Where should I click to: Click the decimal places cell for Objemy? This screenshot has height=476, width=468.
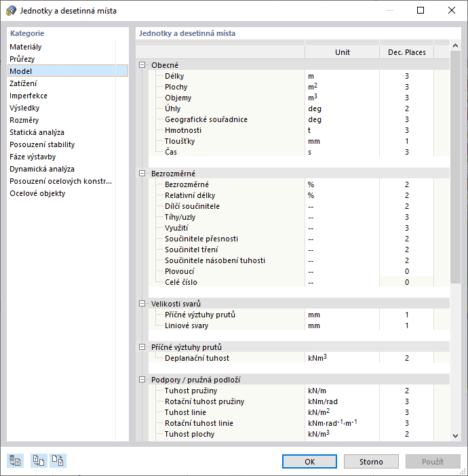tap(407, 98)
